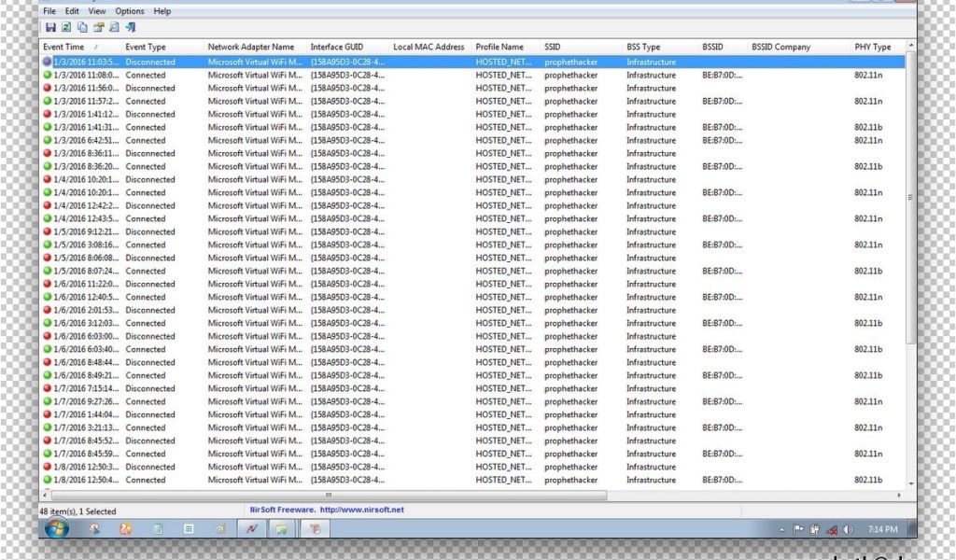The width and height of the screenshot is (956, 560).
Task: Click the Exit toolbar icon
Action: tap(131, 27)
